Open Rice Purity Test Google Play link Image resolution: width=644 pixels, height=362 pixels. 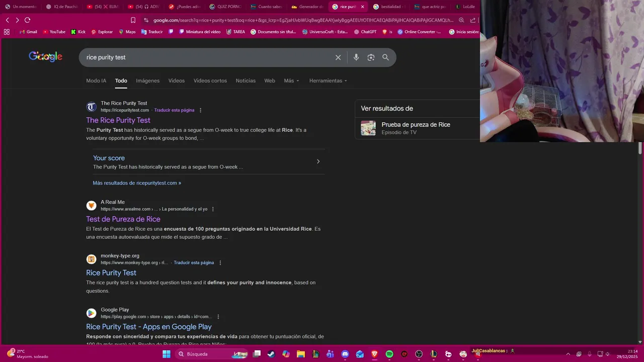tap(149, 327)
